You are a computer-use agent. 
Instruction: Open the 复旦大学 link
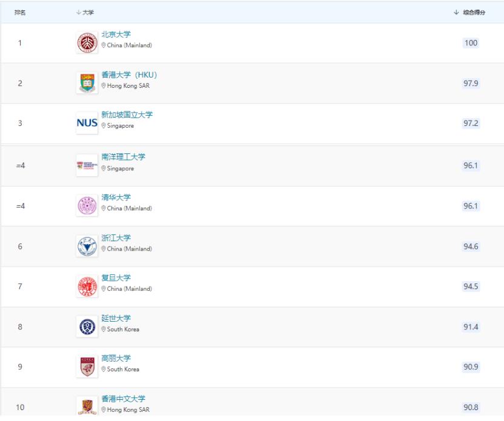coord(116,277)
